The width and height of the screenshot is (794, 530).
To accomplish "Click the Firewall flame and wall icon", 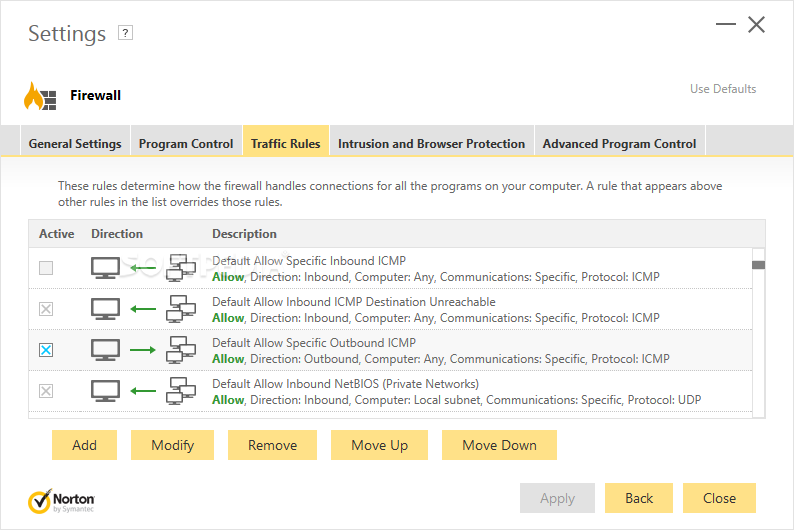I will [x=40, y=96].
